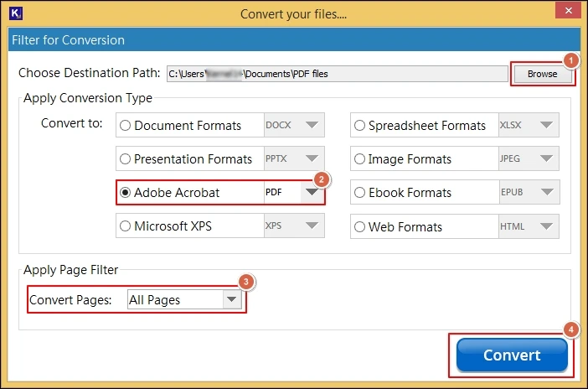The image size is (588, 389).
Task: Select the Ebook Formats radio button
Action: [x=359, y=193]
